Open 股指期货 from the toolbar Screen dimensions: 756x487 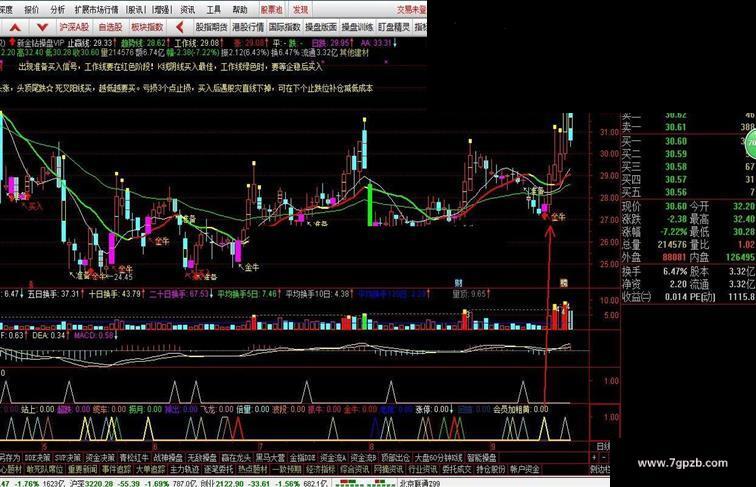click(x=211, y=27)
